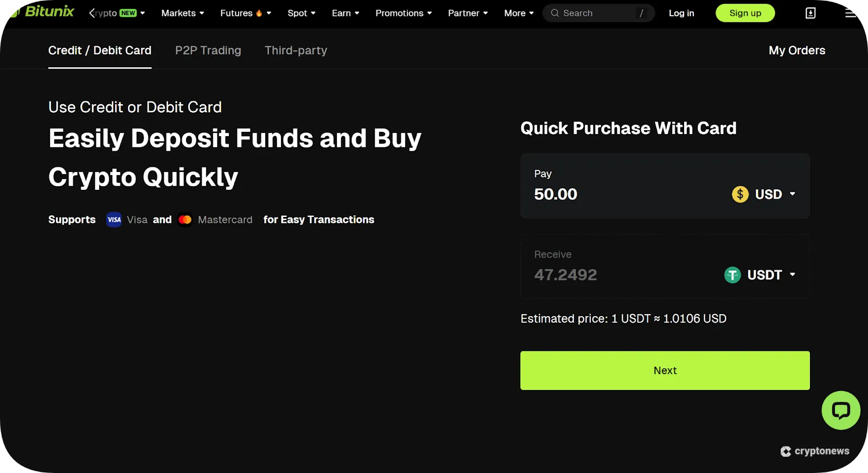This screenshot has width=868, height=473.
Task: Click the Mastercard icon
Action: tap(185, 219)
